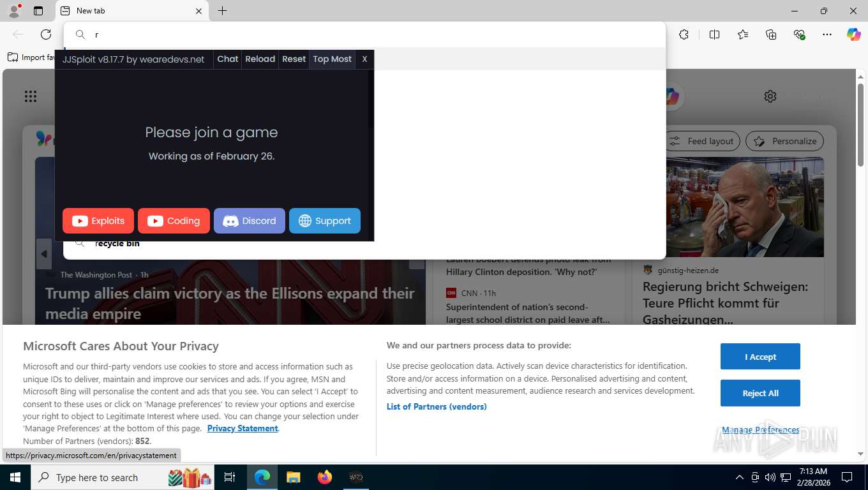
Task: Open Task View in taskbar
Action: click(x=230, y=477)
